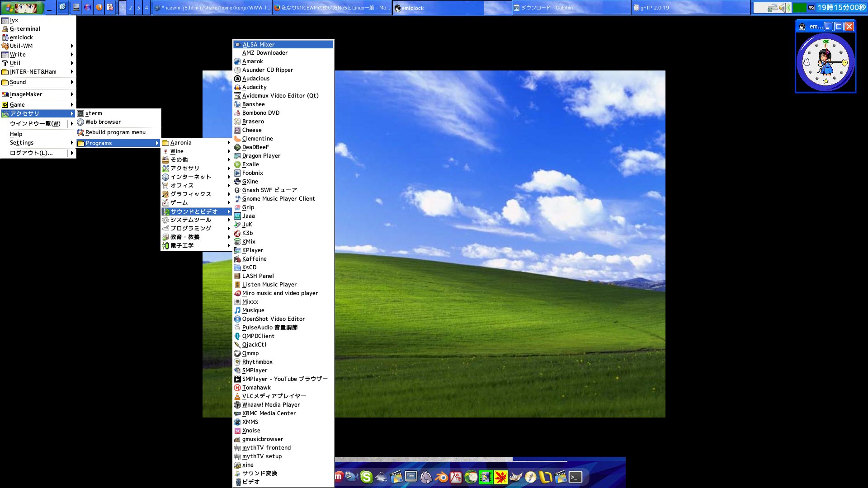Adjust the green volume level bar in tray
The image size is (868, 488).
pos(799,7)
